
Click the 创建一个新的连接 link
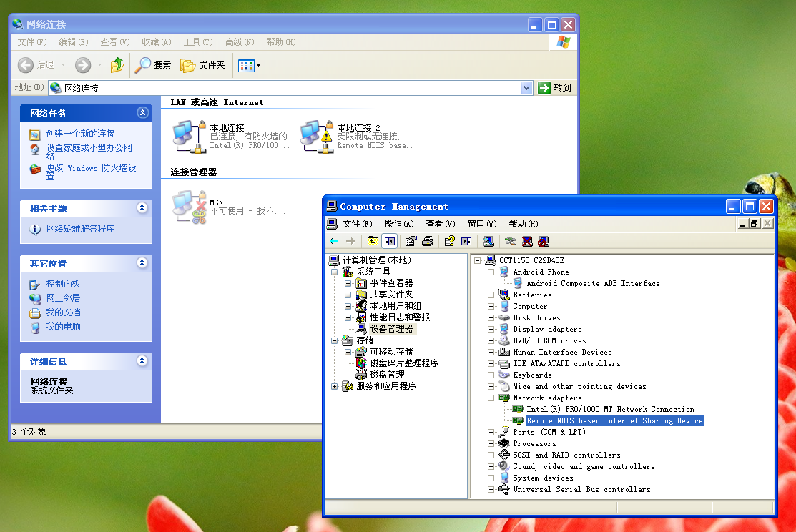coord(80,134)
